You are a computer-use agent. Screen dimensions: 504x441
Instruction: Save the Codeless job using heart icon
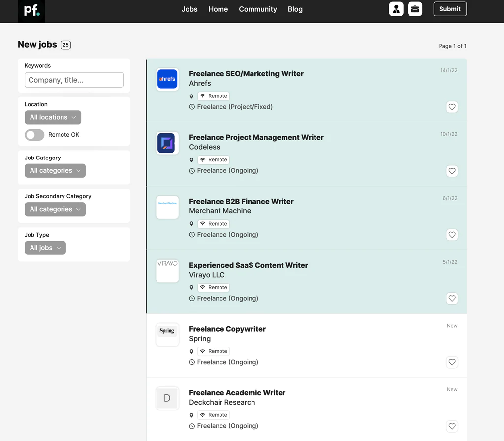click(452, 171)
